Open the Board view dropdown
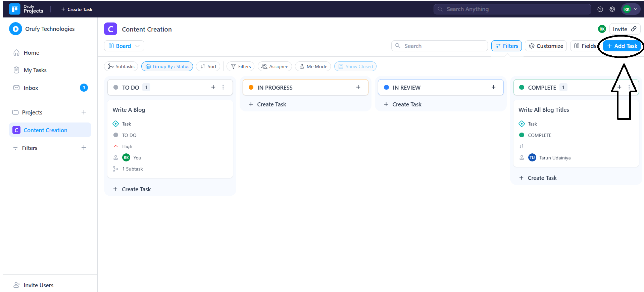Image resolution: width=644 pixels, height=292 pixels. [x=124, y=46]
